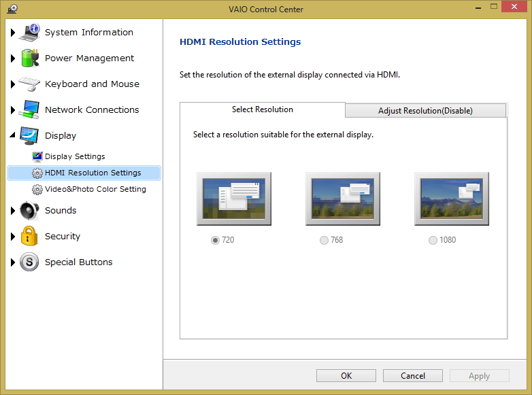Select the 720 resolution radio button

(x=215, y=241)
